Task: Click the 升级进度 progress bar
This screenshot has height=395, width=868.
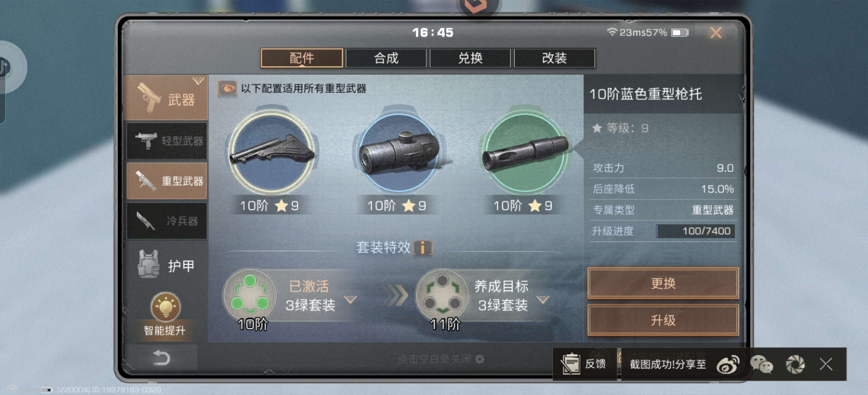Action: coord(695,231)
